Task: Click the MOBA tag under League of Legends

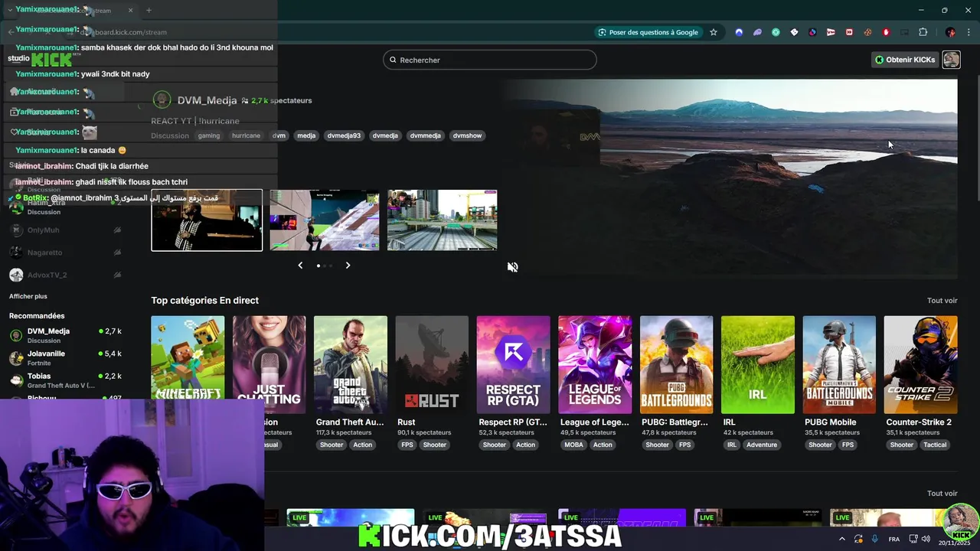Action: [x=573, y=445]
